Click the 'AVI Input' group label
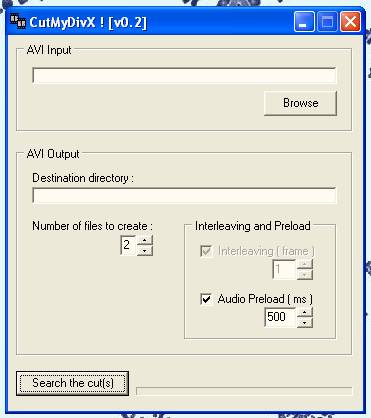This screenshot has height=418, width=371. (49, 50)
